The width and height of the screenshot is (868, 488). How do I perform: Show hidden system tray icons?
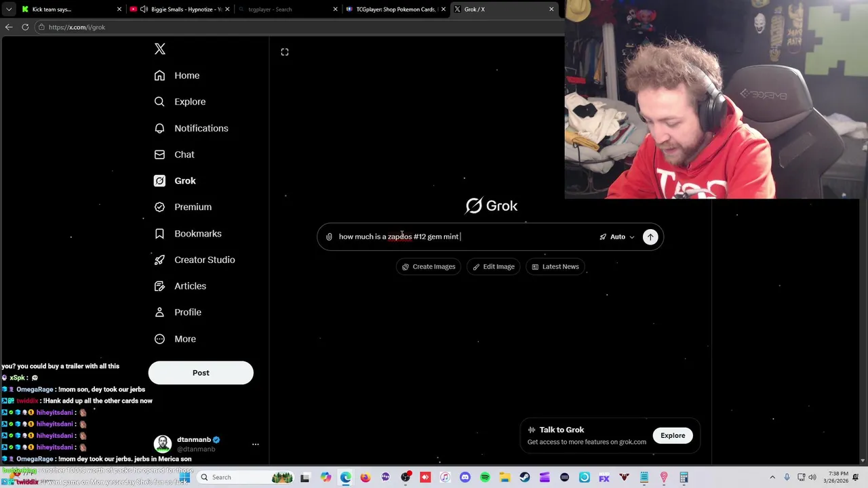[772, 477]
